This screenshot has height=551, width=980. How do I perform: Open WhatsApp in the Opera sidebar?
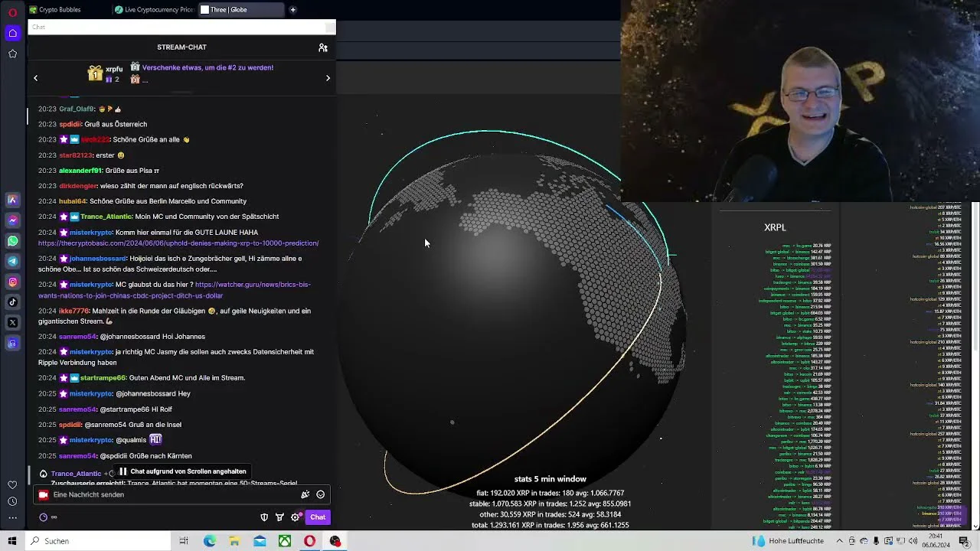coord(12,241)
